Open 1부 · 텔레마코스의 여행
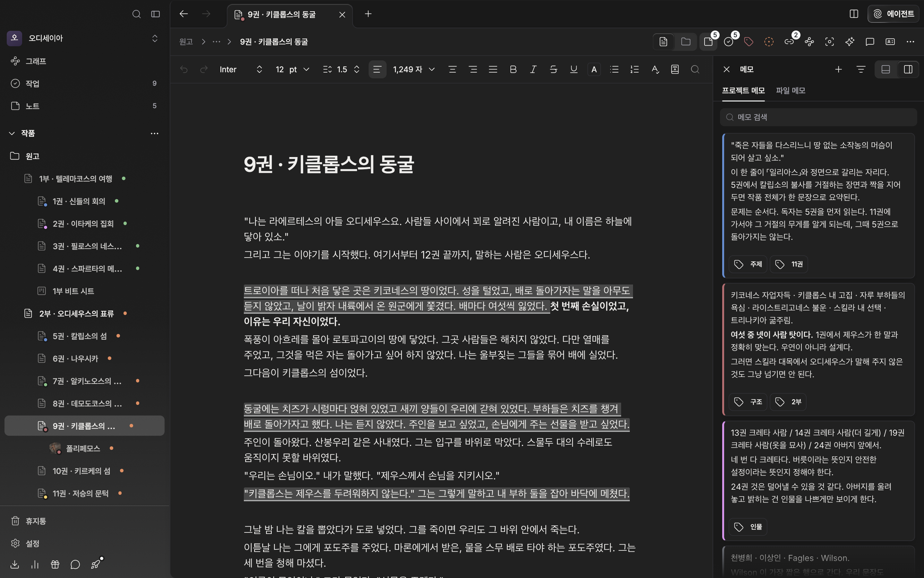 pos(85,179)
